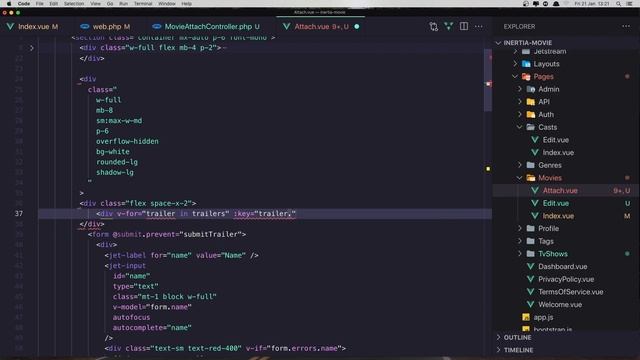
Task: Open the Go menu
Action: [x=110, y=4]
